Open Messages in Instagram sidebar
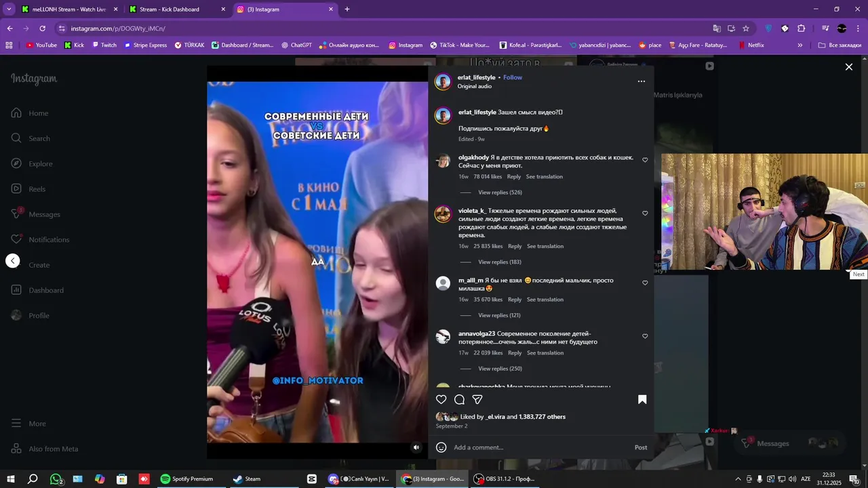 pos(36,214)
